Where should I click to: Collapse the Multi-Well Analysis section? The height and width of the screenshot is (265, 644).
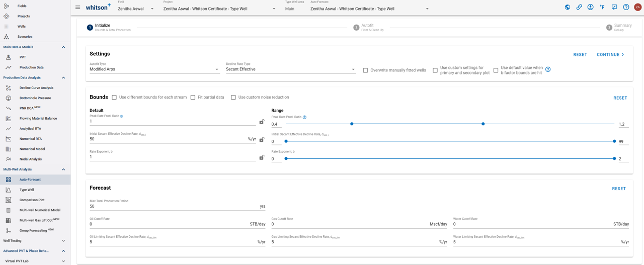(63, 169)
